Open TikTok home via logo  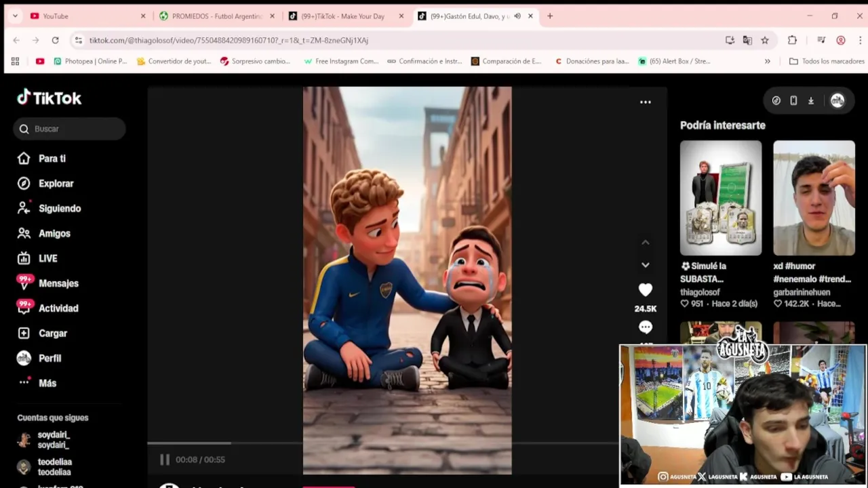coord(49,98)
